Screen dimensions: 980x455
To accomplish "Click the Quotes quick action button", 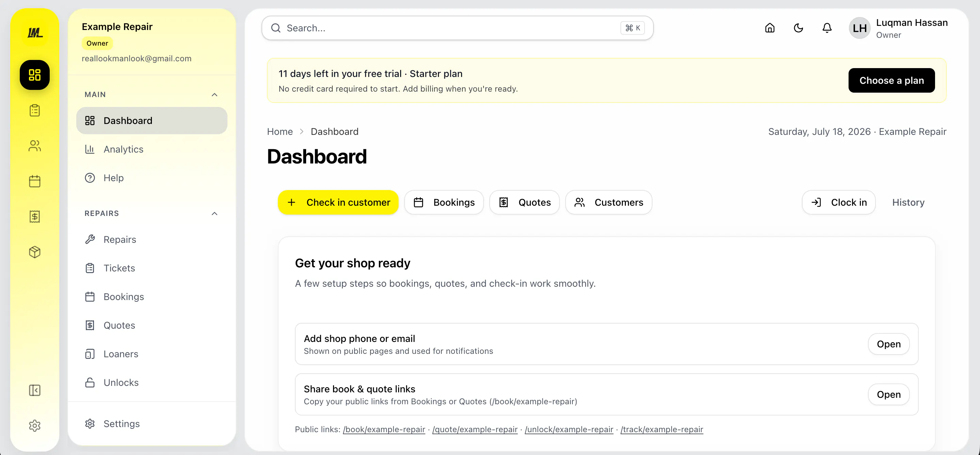I will (x=524, y=202).
